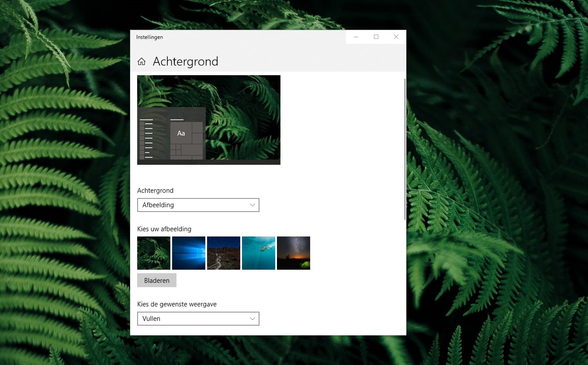Pick the starry night rock path thumbnail
The width and height of the screenshot is (588, 365).
[x=224, y=253]
